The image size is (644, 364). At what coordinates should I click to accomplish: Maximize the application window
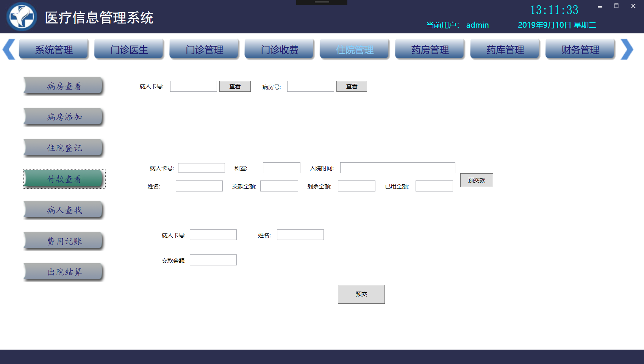point(616,6)
